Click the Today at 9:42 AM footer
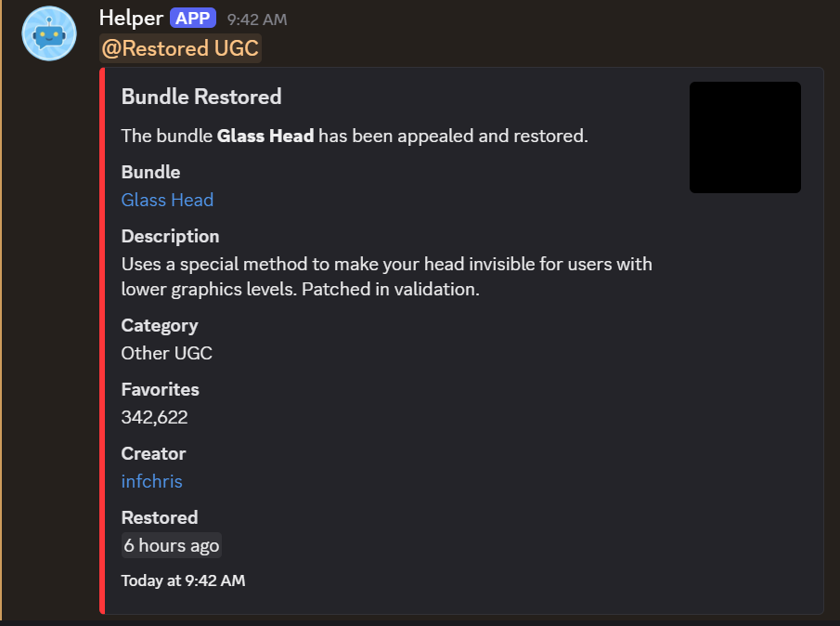The height and width of the screenshot is (626, 840). coord(183,580)
